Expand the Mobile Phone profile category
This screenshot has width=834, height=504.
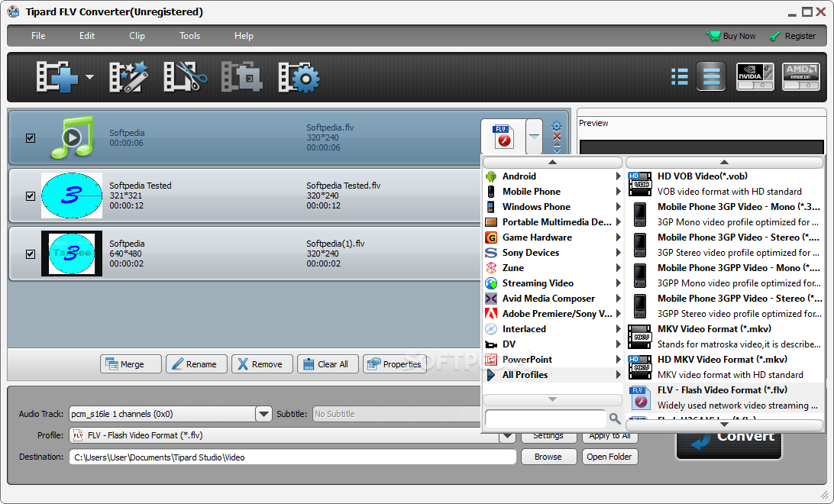pos(553,192)
